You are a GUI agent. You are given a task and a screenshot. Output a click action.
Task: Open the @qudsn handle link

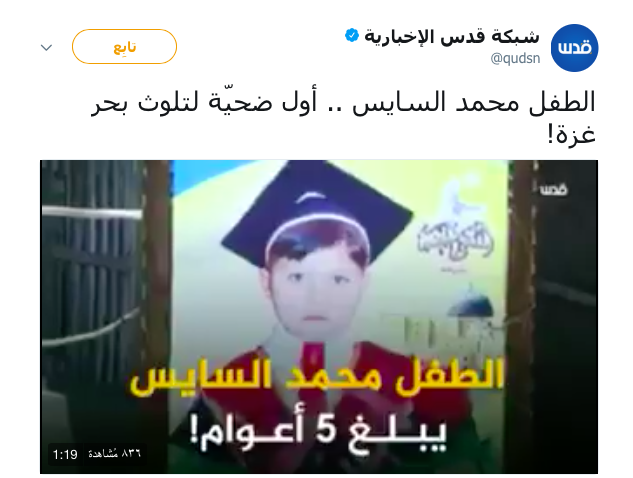tap(515, 59)
